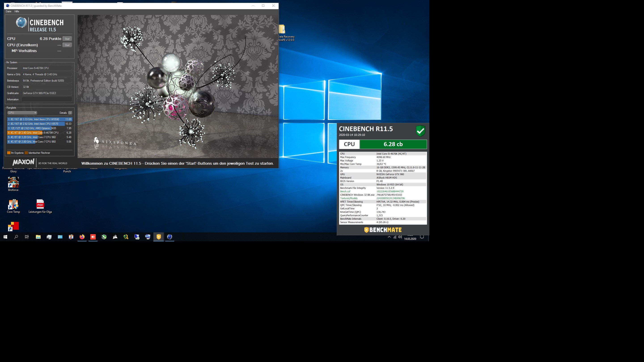The height and width of the screenshot is (362, 644).
Task: Click the BenchMate 6.28 cb green score bar
Action: click(x=393, y=144)
